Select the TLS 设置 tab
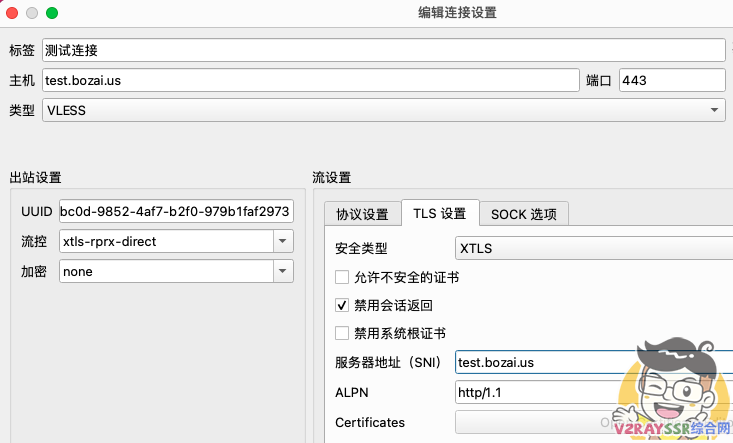Image resolution: width=733 pixels, height=443 pixels. (439, 214)
